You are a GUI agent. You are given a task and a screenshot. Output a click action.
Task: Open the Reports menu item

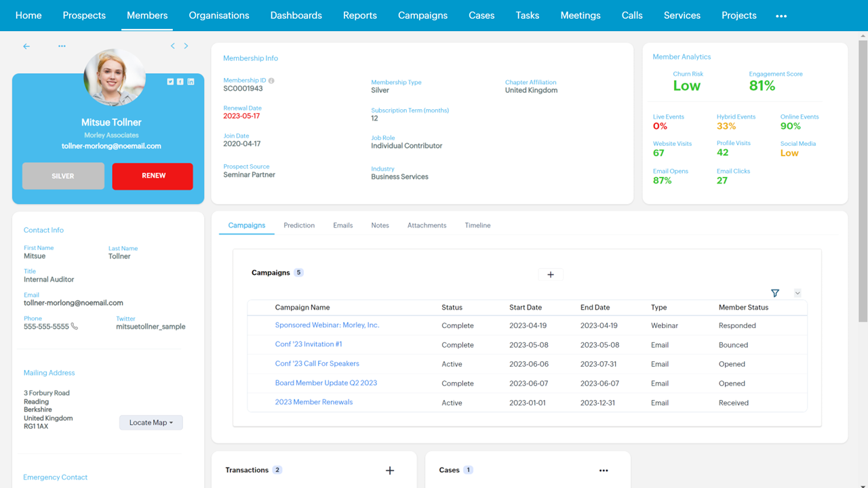359,16
